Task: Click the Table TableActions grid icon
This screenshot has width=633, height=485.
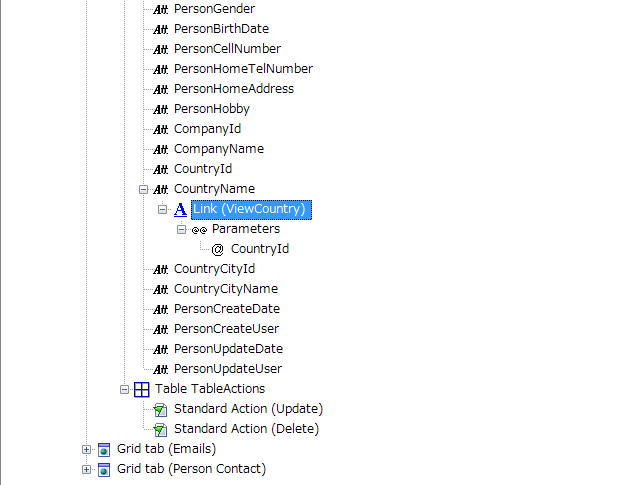Action: coord(142,389)
